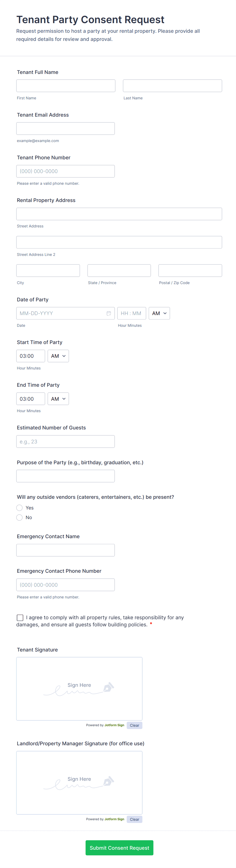Click the First Name input field
Image resolution: width=236 pixels, height=868 pixels.
pos(66,86)
